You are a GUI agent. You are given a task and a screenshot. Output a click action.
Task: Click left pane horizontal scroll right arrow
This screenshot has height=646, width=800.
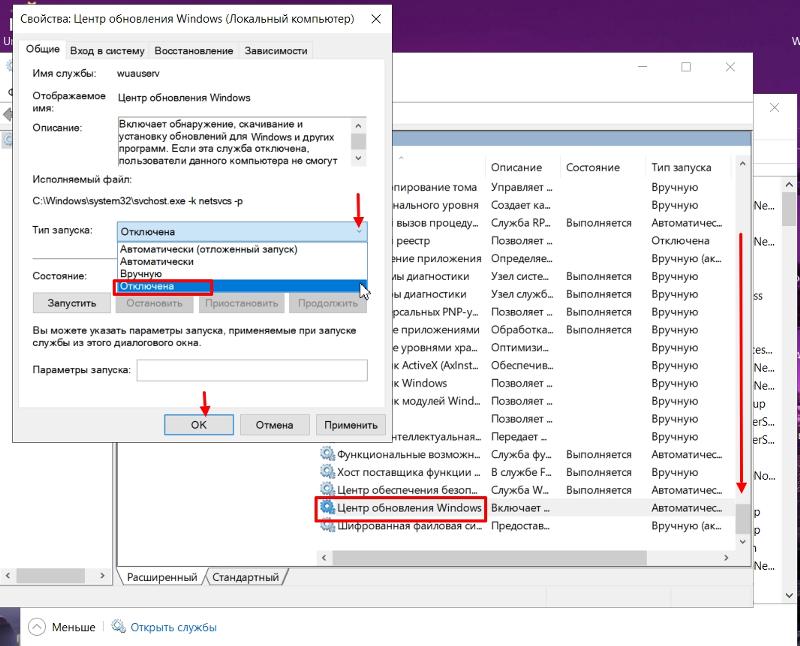[x=103, y=576]
